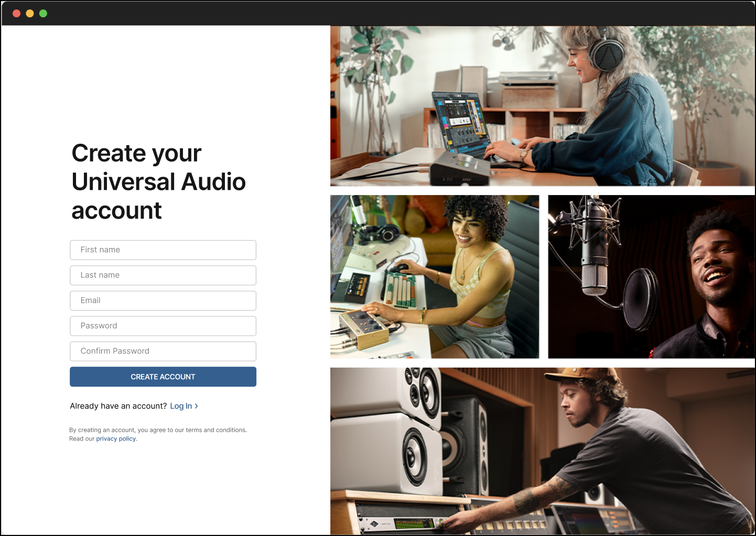Viewport: 756px width, 536px height.
Task: Focus the Last name field
Action: click(163, 275)
